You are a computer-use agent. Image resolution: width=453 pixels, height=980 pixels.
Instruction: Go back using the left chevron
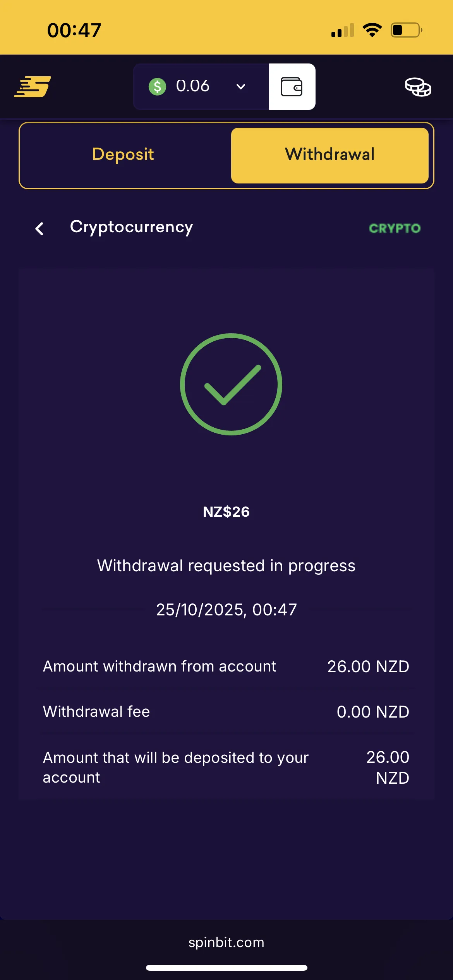(x=39, y=228)
